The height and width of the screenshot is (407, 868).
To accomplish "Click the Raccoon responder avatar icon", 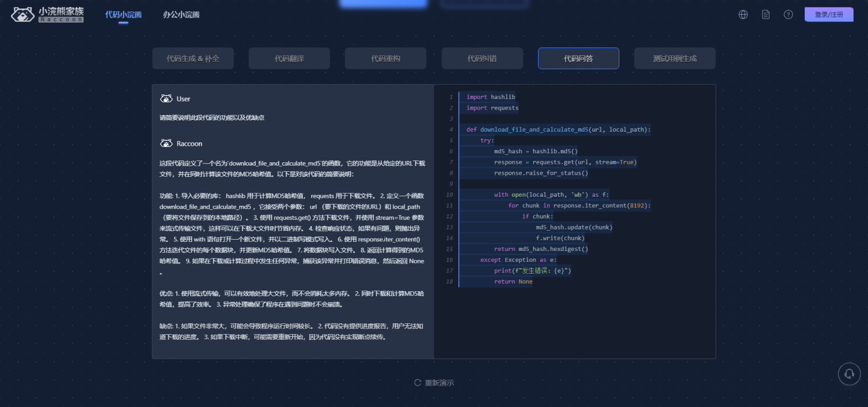I will pos(166,144).
